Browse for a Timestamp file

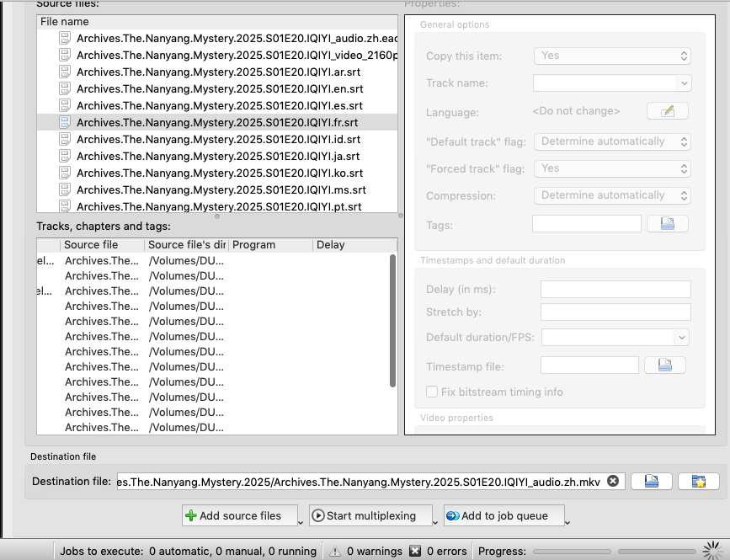point(665,365)
